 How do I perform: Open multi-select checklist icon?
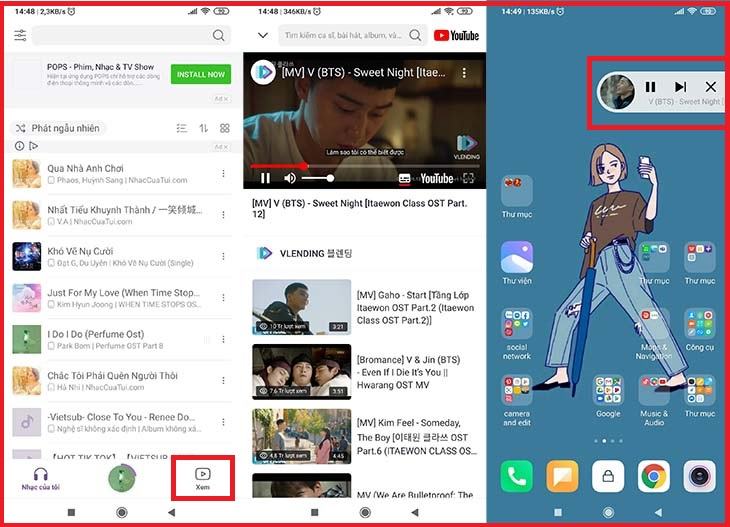click(182, 128)
